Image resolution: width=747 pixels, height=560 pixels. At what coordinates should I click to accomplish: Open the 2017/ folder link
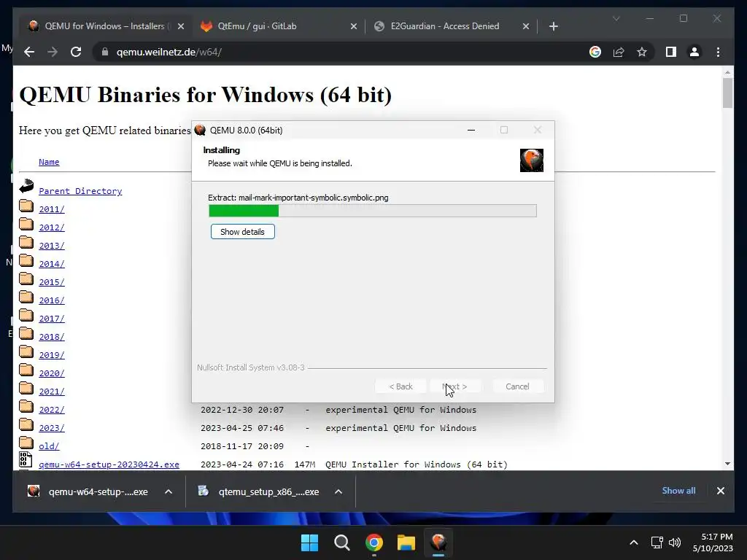[x=52, y=319]
